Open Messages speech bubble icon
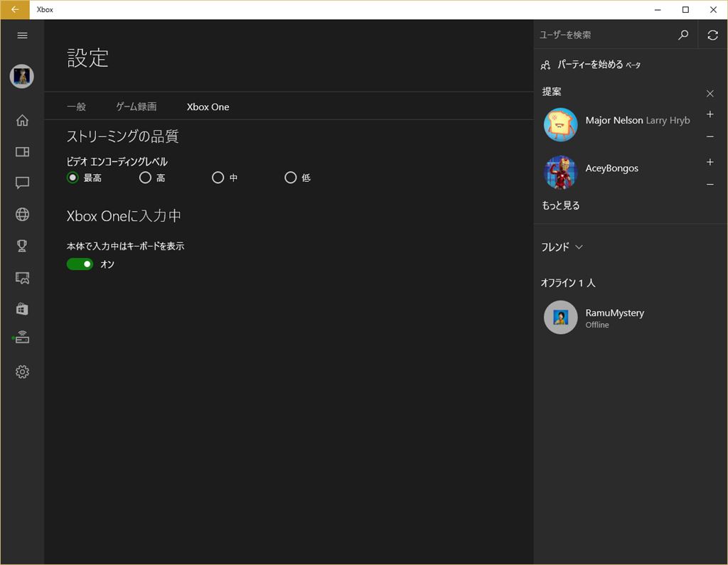Viewport: 728px width, 565px height. coord(22,183)
